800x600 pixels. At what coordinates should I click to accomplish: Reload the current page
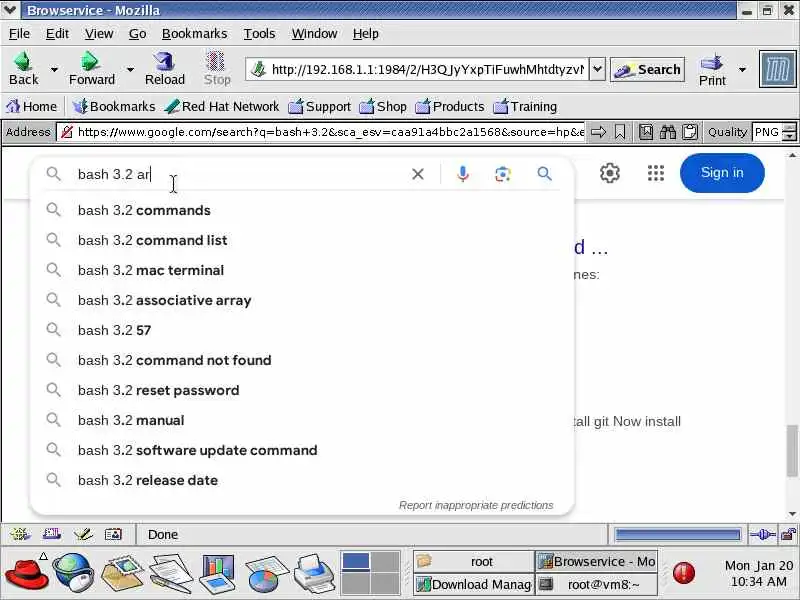(x=164, y=62)
